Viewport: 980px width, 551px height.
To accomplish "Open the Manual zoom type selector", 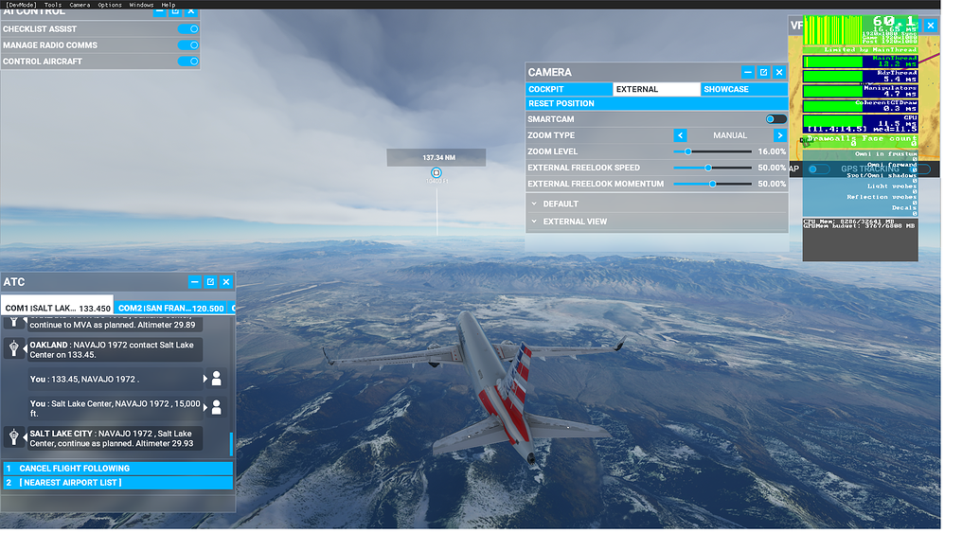I will tap(729, 134).
